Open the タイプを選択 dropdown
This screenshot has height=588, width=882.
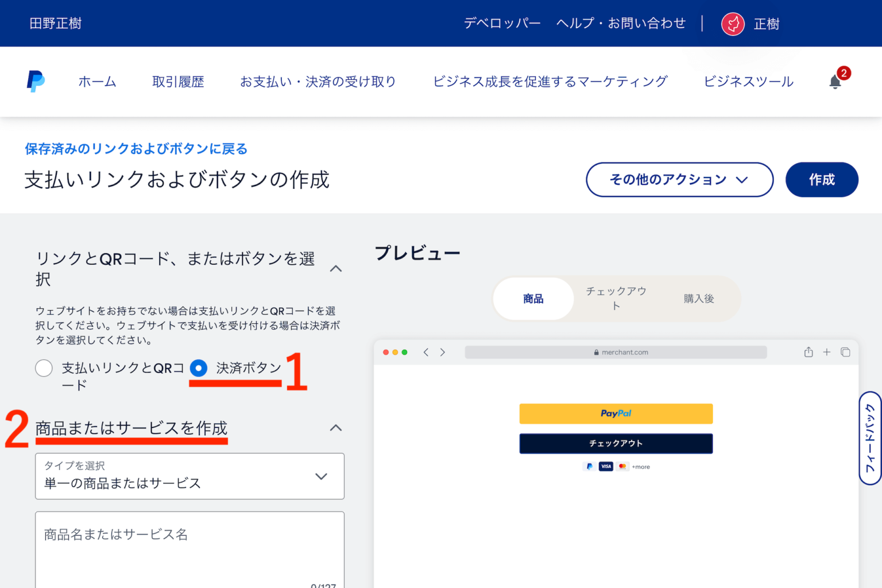[x=189, y=476]
